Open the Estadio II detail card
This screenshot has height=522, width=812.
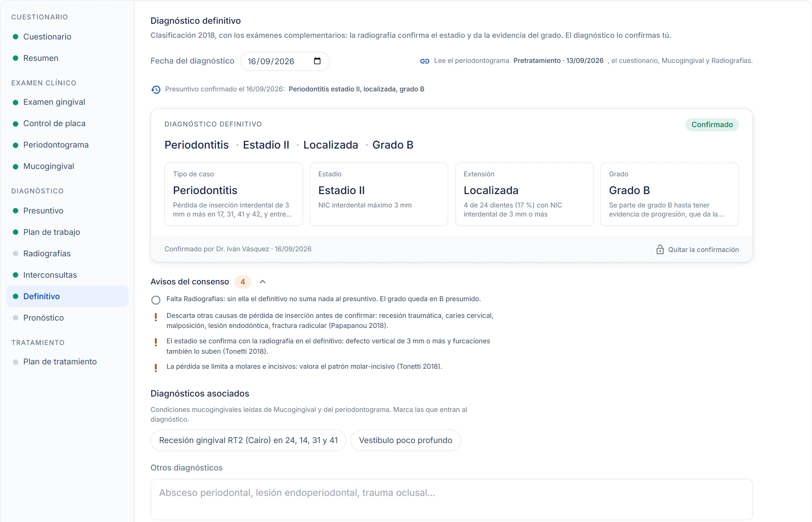[379, 194]
